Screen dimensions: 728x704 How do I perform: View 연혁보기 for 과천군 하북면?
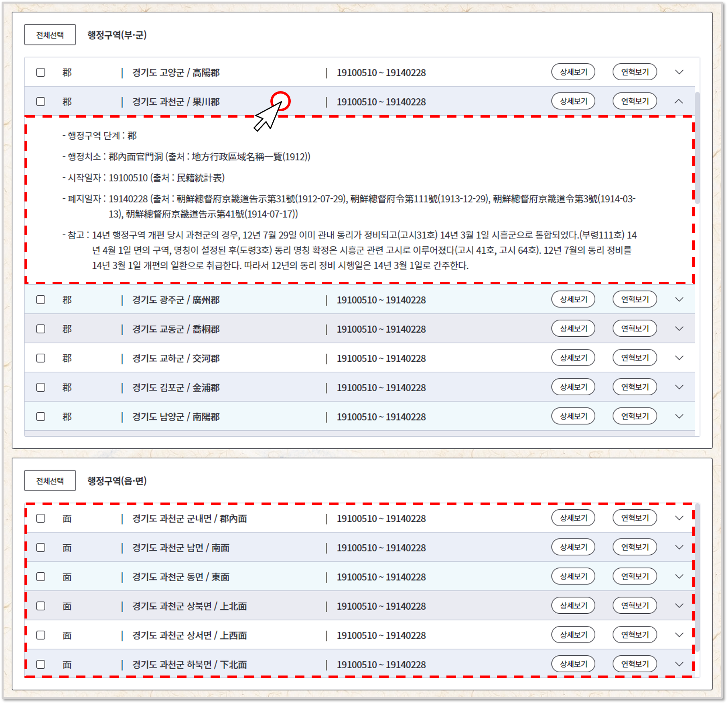coord(635,664)
